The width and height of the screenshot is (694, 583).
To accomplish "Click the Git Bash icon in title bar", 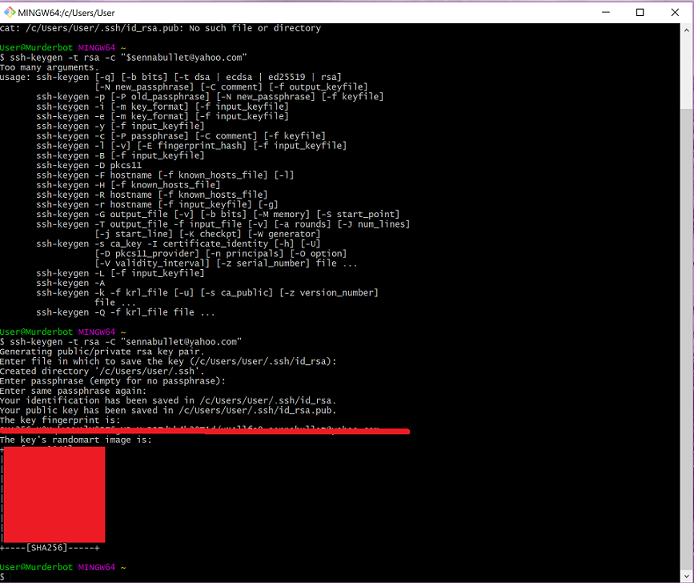I will tap(9, 12).
